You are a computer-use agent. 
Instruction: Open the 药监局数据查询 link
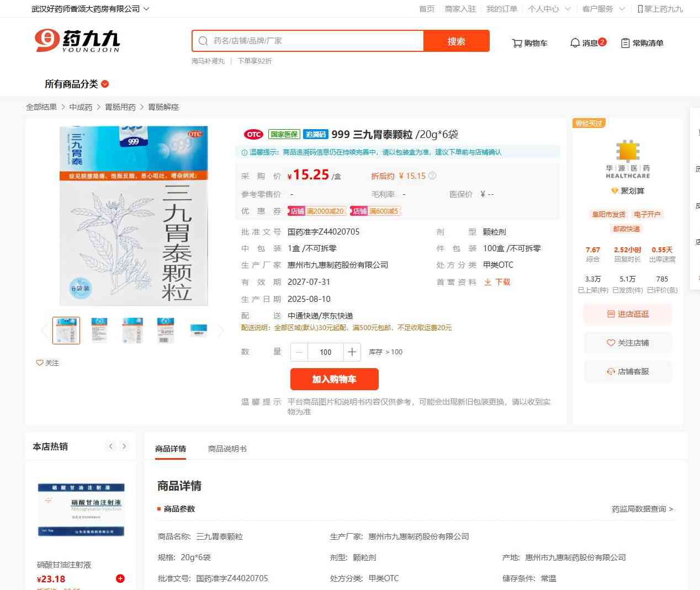(x=641, y=509)
